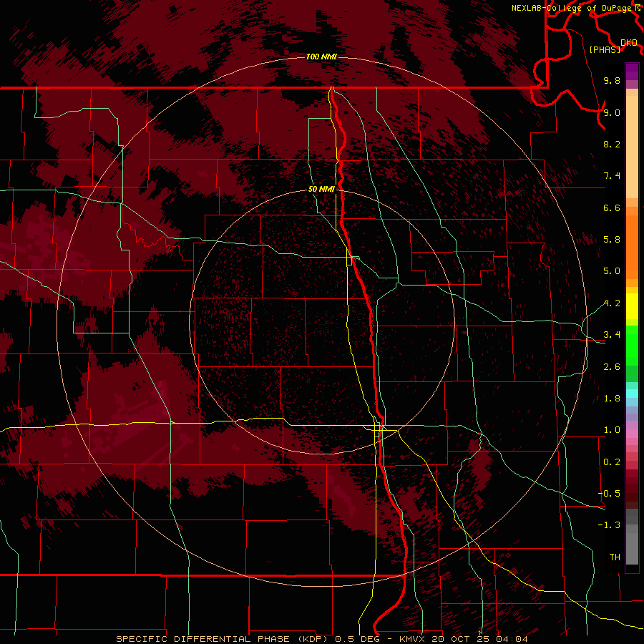The height and width of the screenshot is (644, 644).
Task: Click the 50 NMI range ring label
Action: (321, 190)
